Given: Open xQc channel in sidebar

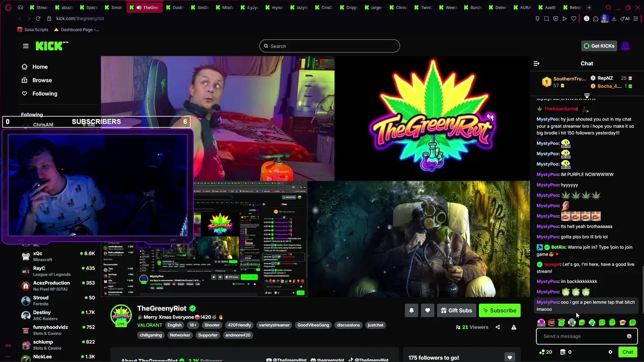Looking at the screenshot, I should (x=58, y=256).
